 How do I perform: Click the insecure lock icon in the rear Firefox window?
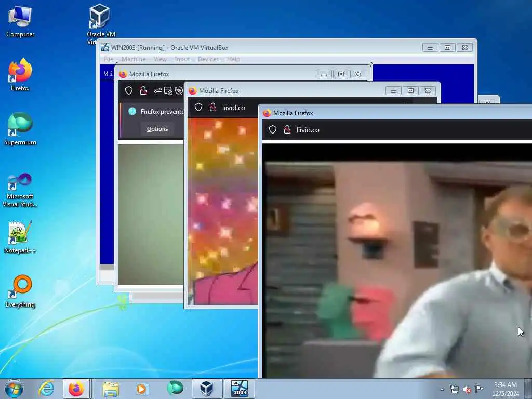(x=143, y=90)
